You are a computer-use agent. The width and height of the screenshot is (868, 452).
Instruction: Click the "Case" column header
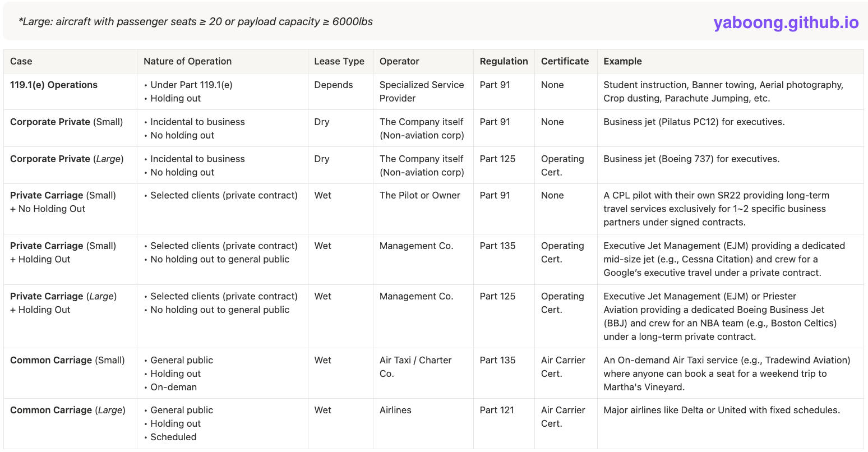(21, 61)
